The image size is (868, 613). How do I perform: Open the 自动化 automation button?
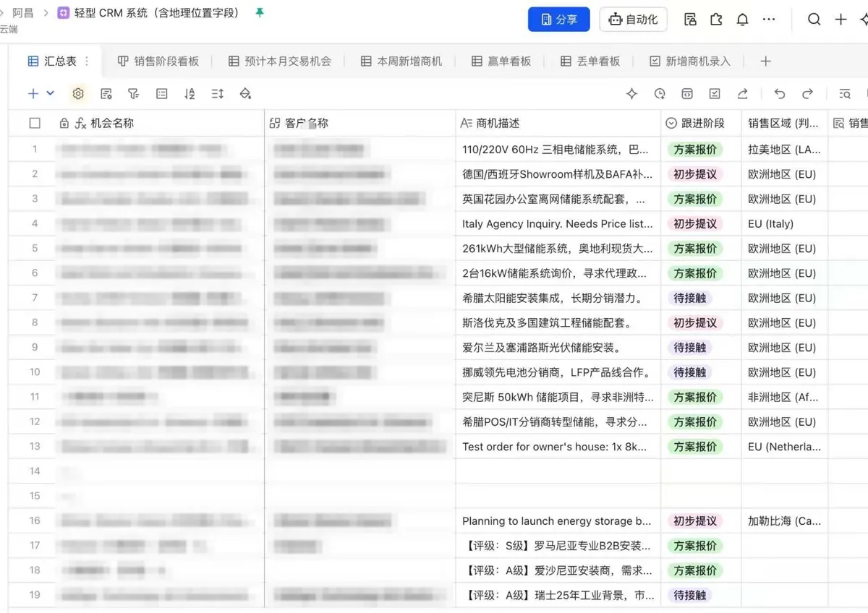pyautogui.click(x=633, y=20)
